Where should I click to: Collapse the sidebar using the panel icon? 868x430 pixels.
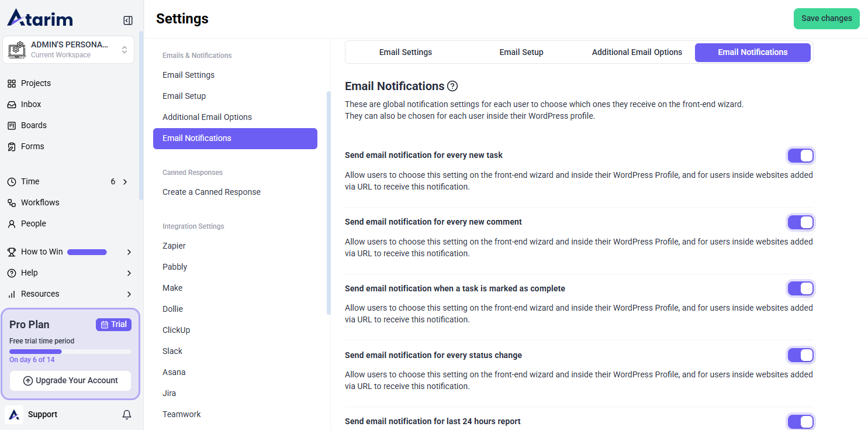128,20
